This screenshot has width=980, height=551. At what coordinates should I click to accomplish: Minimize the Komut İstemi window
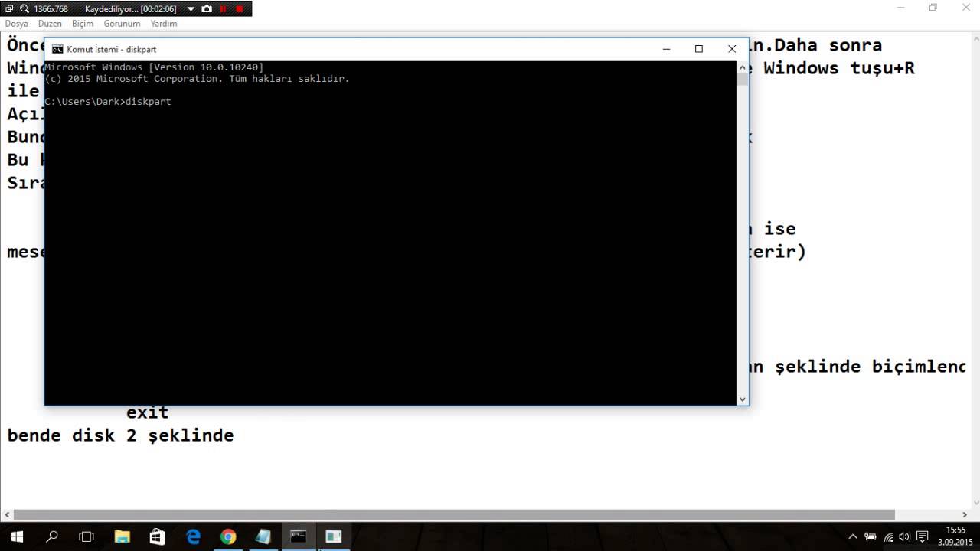[666, 49]
